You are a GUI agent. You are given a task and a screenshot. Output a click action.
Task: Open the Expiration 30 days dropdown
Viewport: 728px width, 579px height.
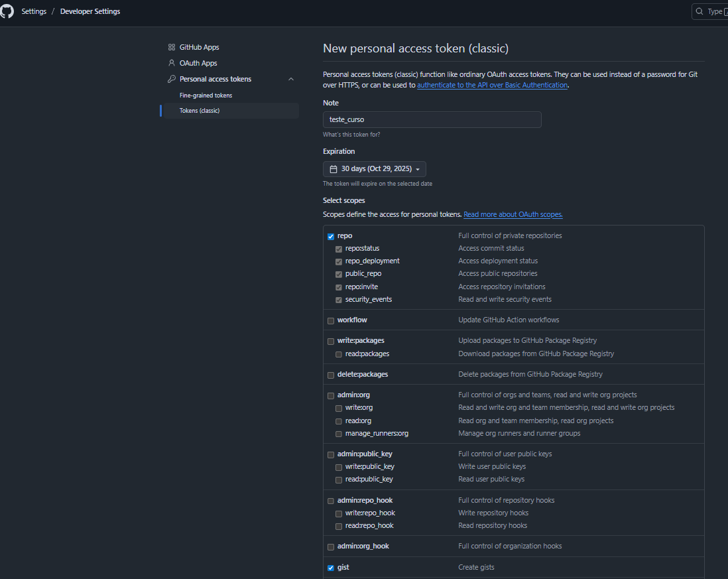pyautogui.click(x=375, y=169)
